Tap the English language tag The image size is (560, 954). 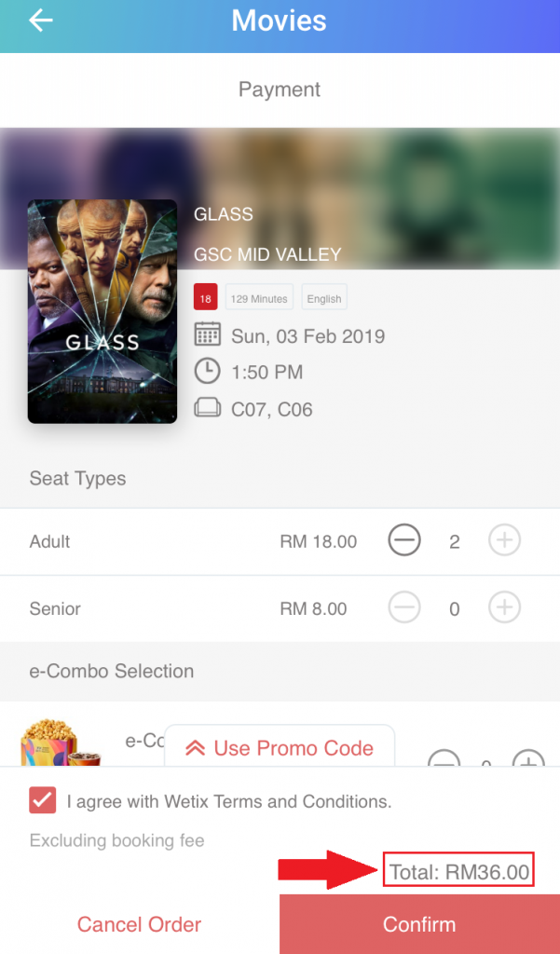(x=324, y=299)
